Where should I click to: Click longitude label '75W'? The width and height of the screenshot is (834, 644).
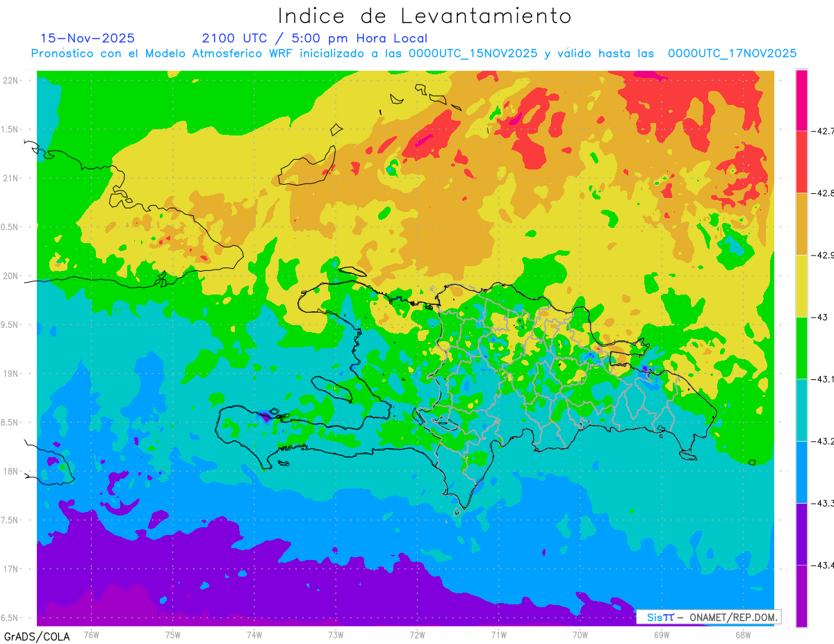(x=172, y=634)
